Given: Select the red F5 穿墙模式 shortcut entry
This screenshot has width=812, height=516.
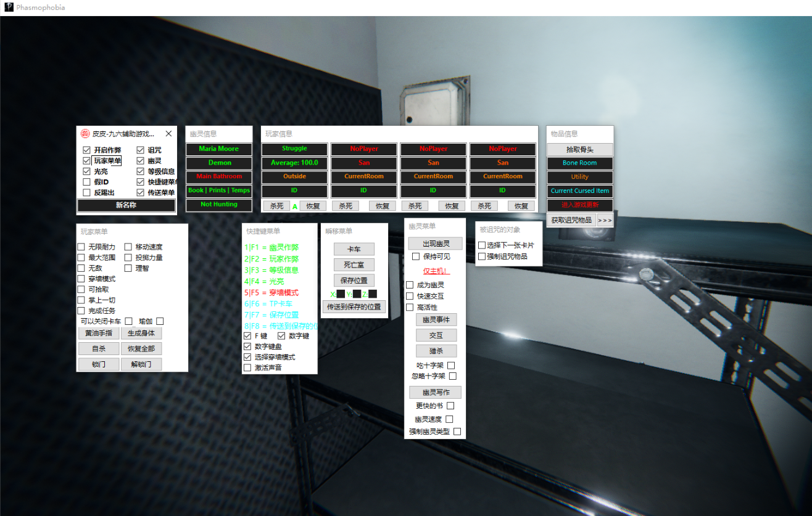Looking at the screenshot, I should pos(271,293).
